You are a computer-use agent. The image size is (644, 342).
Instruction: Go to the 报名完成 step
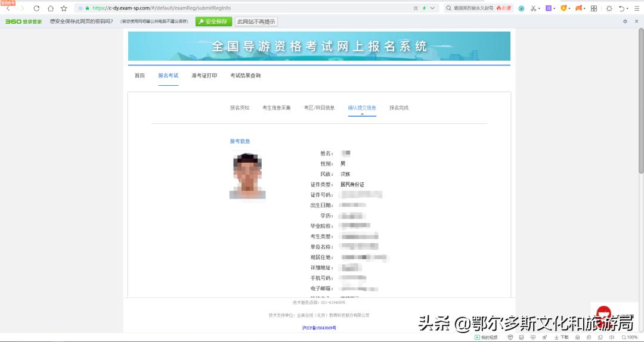click(x=399, y=108)
